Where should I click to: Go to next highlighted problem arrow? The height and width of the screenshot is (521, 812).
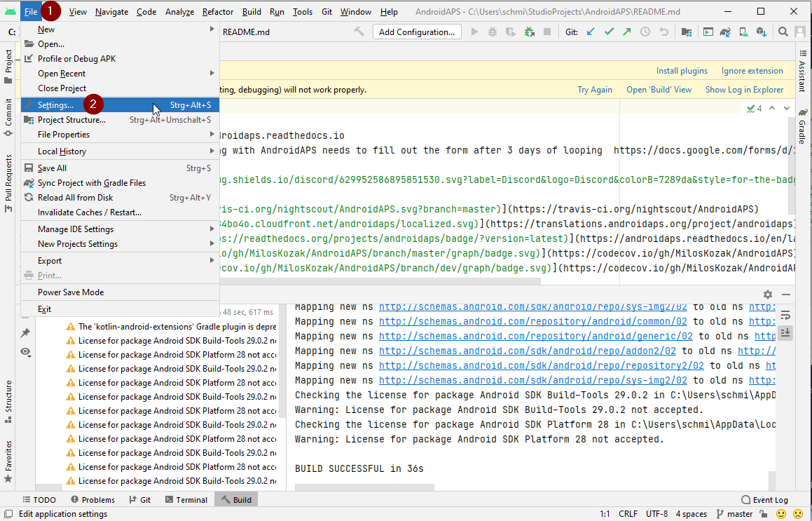[x=787, y=109]
